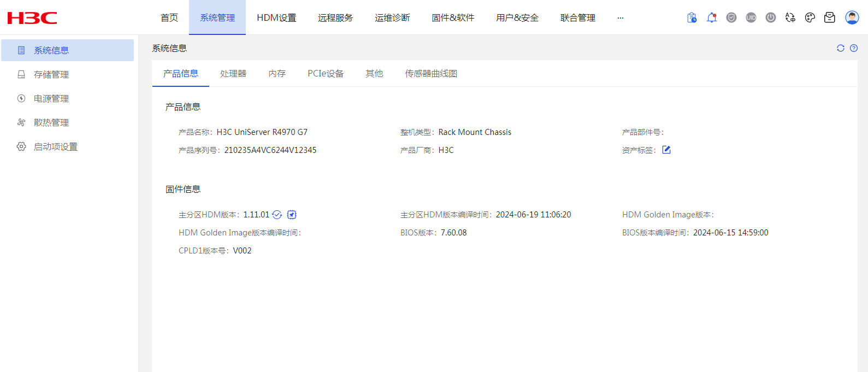Click the 电源管理 sidebar power icon
868x372 pixels.
click(21, 98)
